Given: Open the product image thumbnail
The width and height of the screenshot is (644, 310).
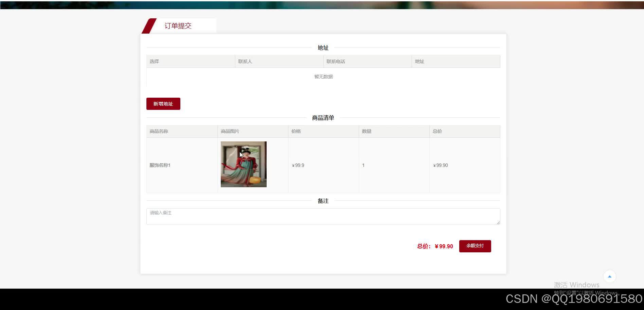Looking at the screenshot, I should [244, 164].
